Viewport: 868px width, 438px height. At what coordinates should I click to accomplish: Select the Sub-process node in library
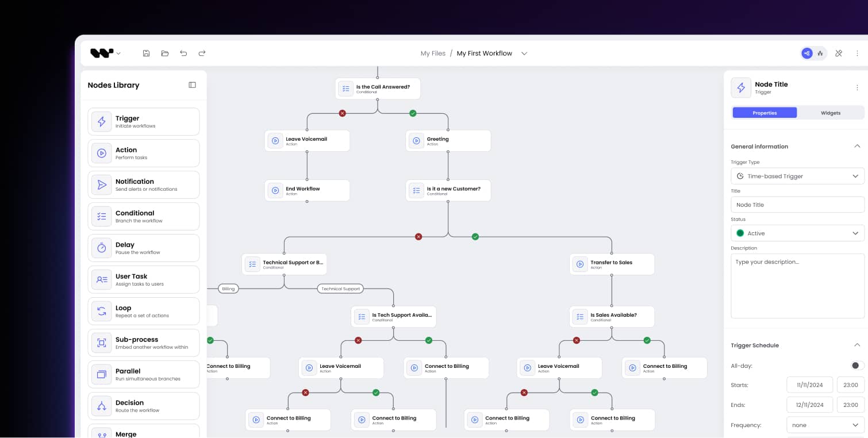144,343
